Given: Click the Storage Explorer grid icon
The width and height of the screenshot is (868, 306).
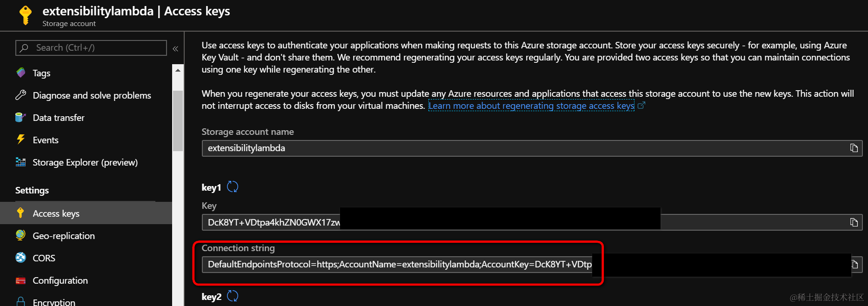Looking at the screenshot, I should click(20, 162).
